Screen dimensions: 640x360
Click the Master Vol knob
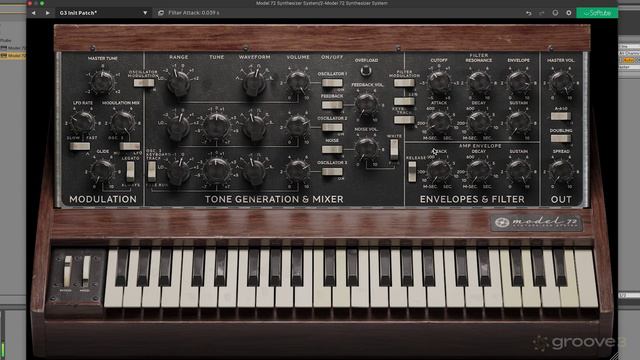(562, 82)
